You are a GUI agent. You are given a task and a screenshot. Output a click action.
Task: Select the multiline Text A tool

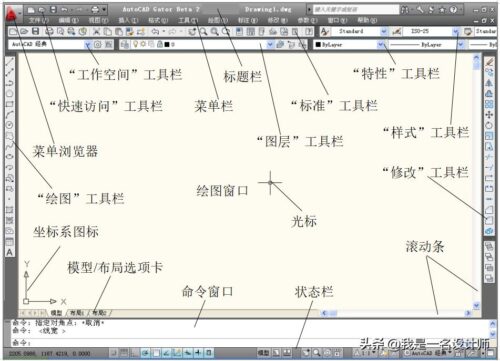(10, 252)
